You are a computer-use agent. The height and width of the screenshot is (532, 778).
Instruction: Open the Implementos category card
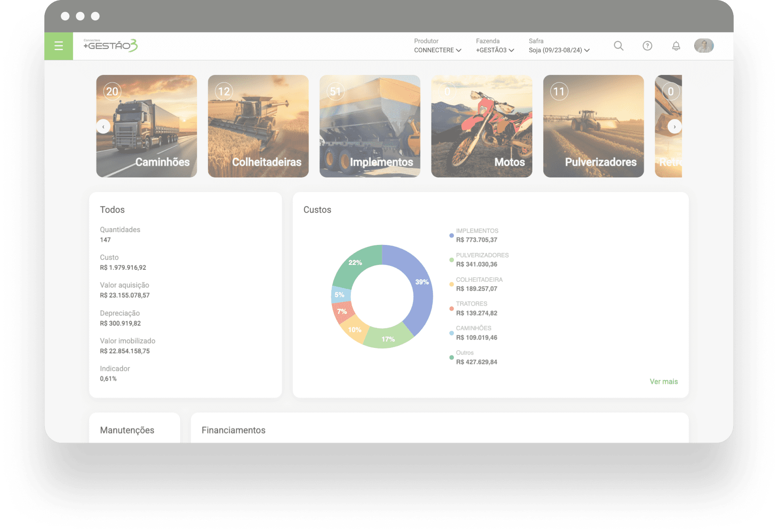click(370, 126)
